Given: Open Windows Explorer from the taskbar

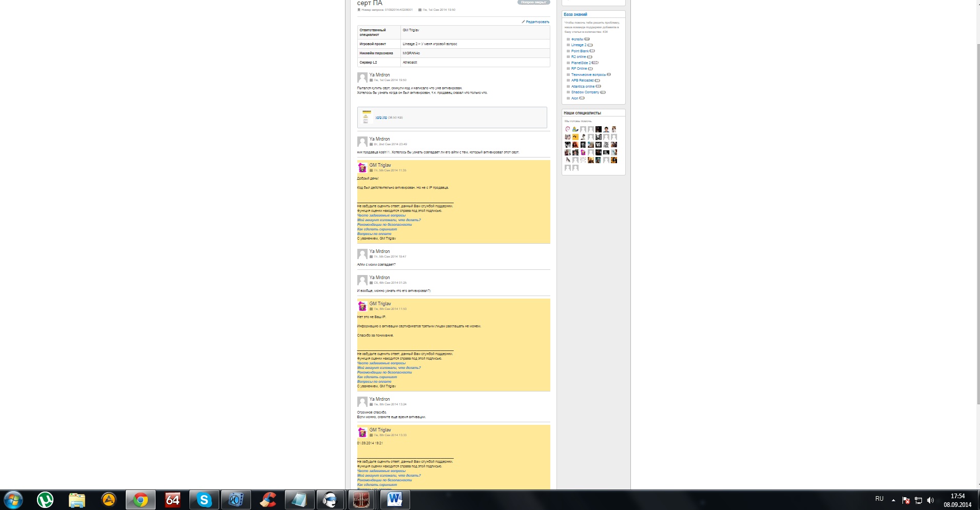Looking at the screenshot, I should point(77,500).
